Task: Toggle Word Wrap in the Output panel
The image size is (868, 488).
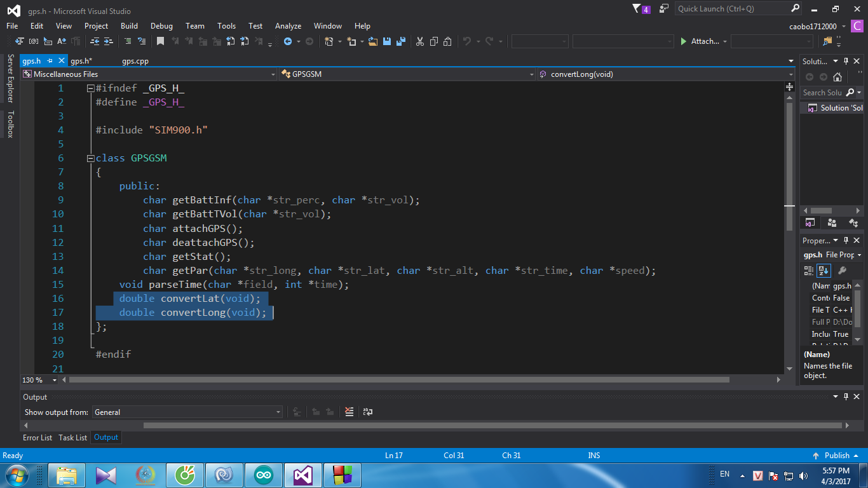Action: pyautogui.click(x=368, y=412)
